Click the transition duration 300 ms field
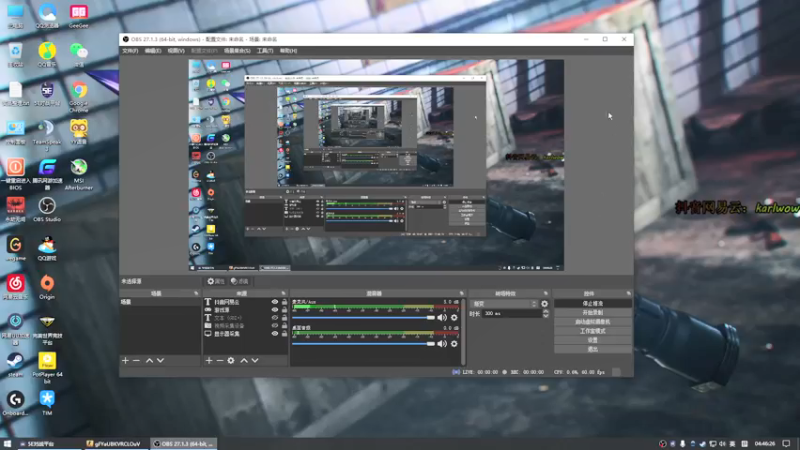 point(511,314)
